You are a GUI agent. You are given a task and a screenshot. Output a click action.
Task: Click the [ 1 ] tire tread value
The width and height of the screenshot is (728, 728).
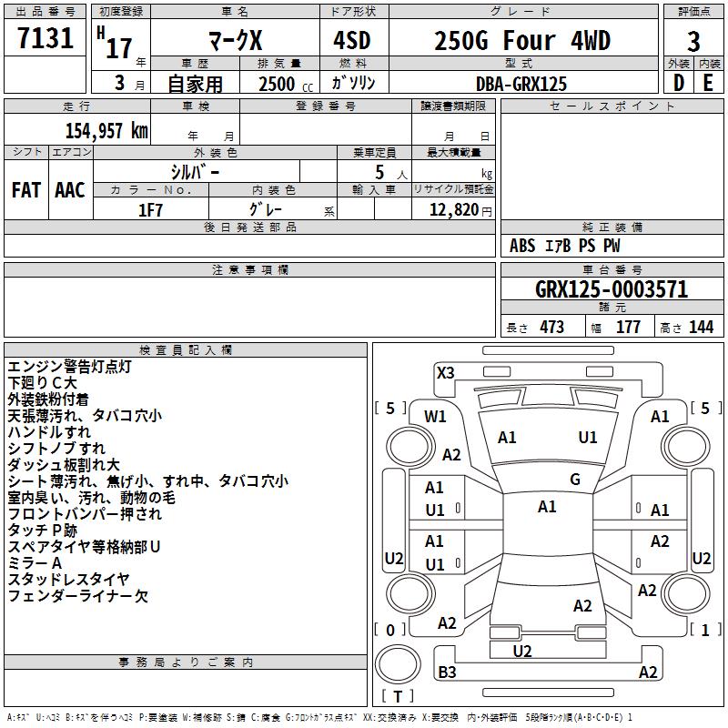tap(706, 630)
